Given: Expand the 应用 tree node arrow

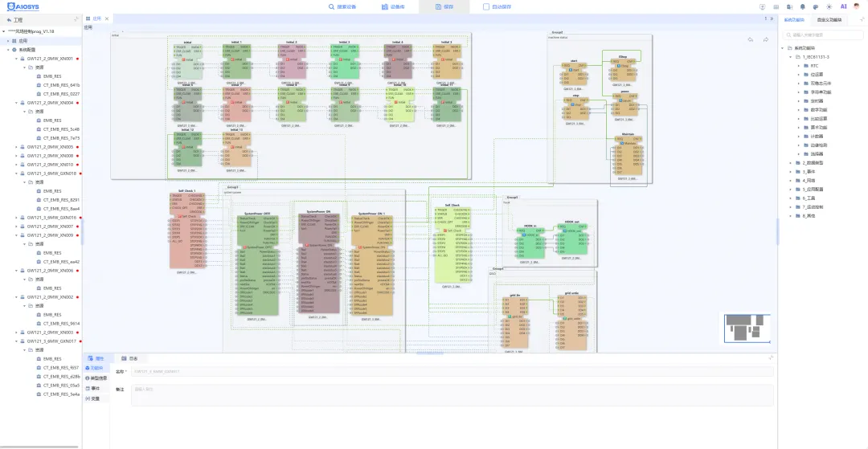Looking at the screenshot, I should [8, 41].
